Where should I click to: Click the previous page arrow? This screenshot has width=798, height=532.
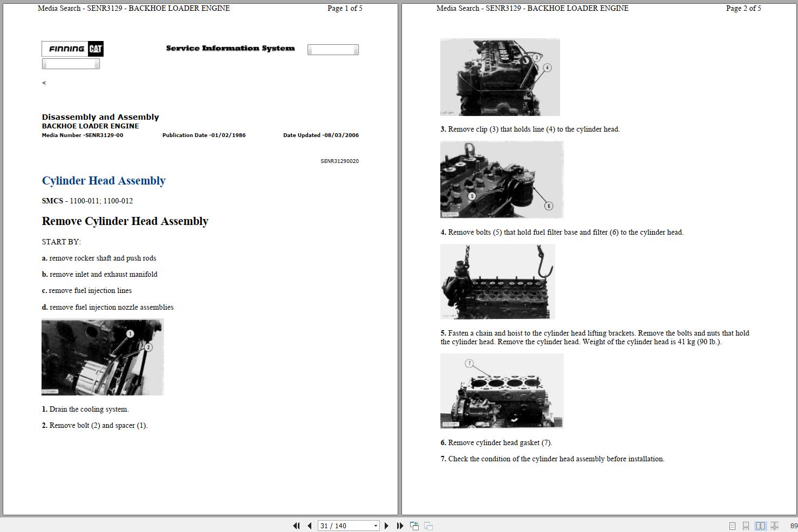[310, 525]
